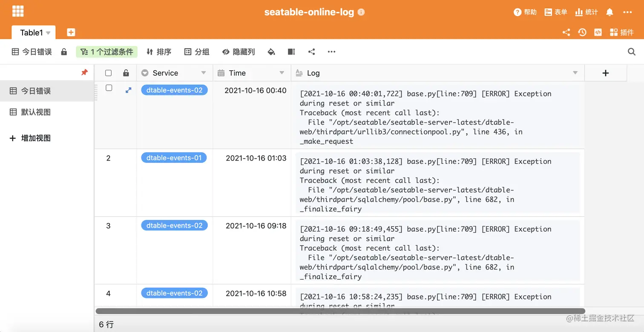Expand the Table1 tab dropdown arrow
This screenshot has width=644, height=332.
[48, 33]
